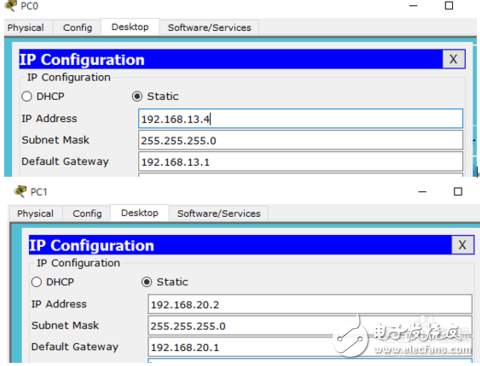
Task: Open the Config tab in PC0 window
Action: 78,28
